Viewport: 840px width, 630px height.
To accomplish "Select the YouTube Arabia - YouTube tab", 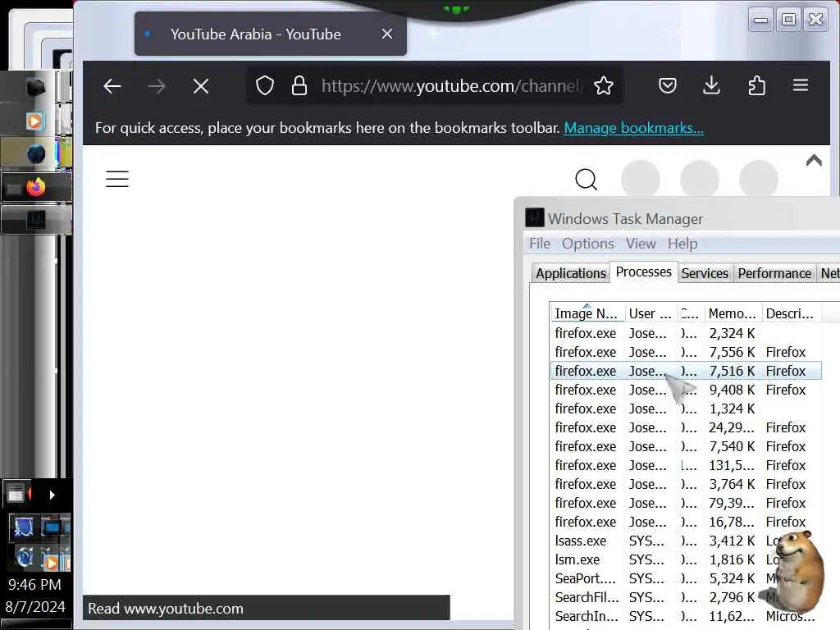I will click(x=271, y=34).
